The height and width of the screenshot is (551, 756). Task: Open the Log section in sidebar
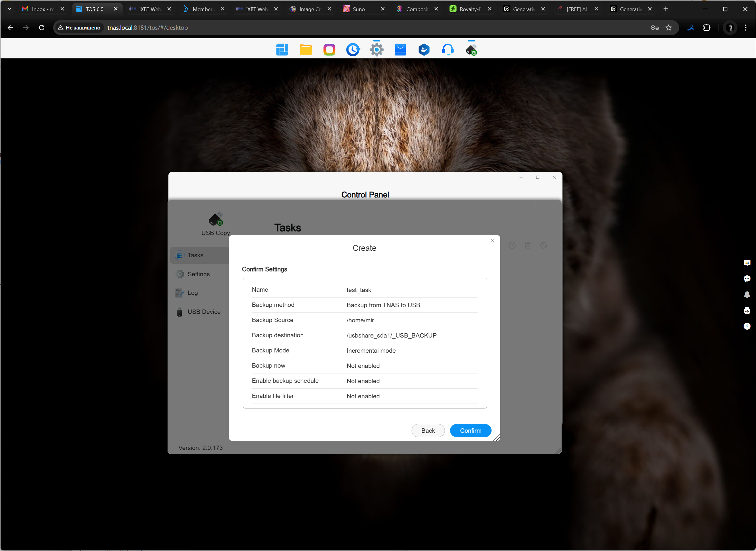click(192, 293)
